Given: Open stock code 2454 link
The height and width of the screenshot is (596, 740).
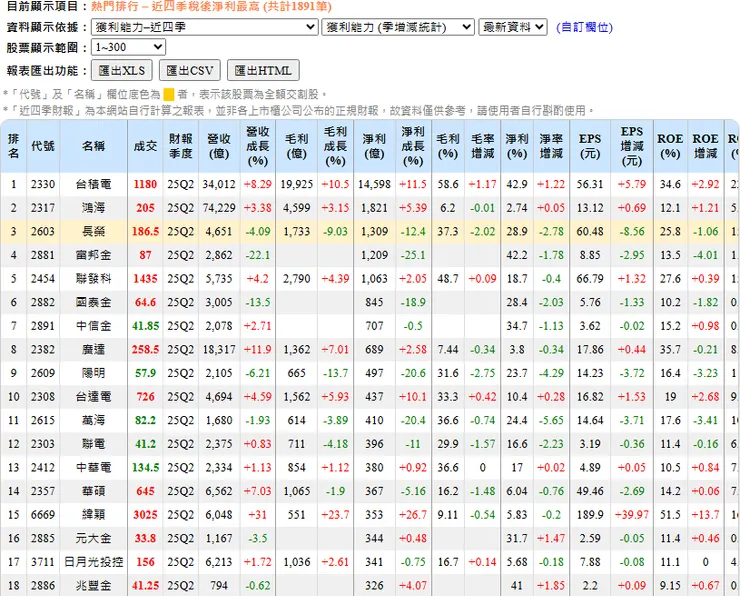Looking at the screenshot, I should pos(43,278).
